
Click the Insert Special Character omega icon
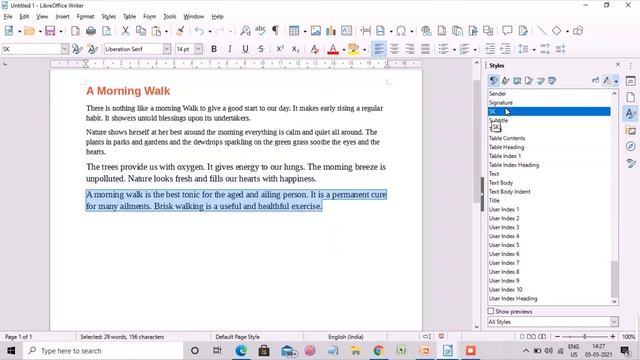401,31
